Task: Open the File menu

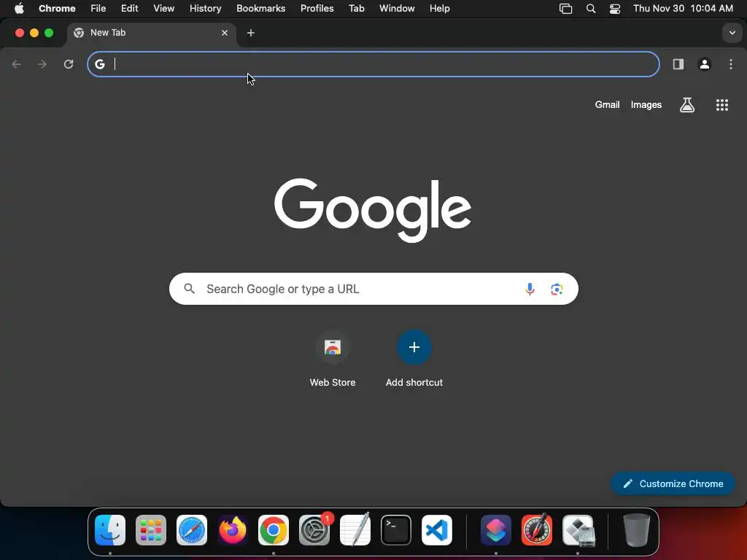Action: (98, 9)
